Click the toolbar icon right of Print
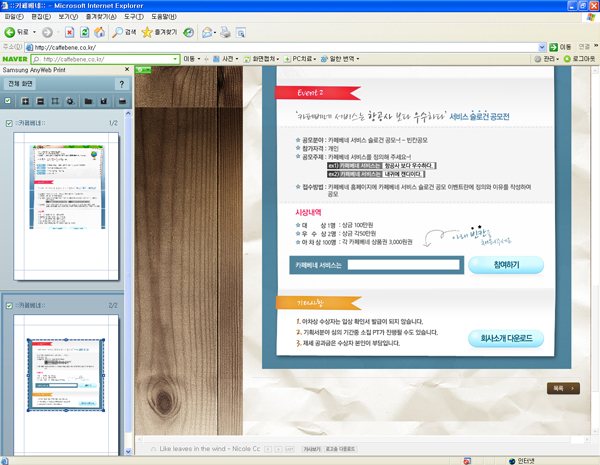 coord(241,33)
